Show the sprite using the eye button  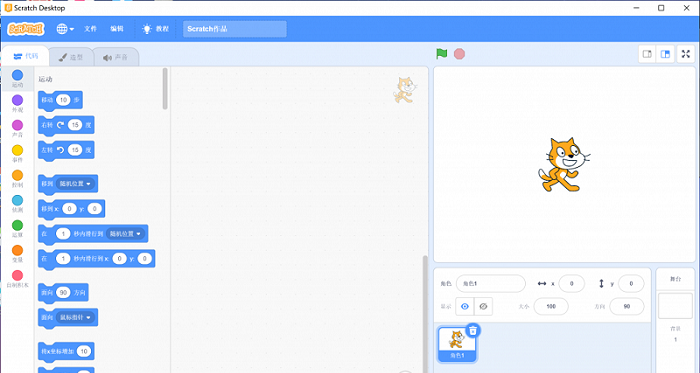coord(465,307)
